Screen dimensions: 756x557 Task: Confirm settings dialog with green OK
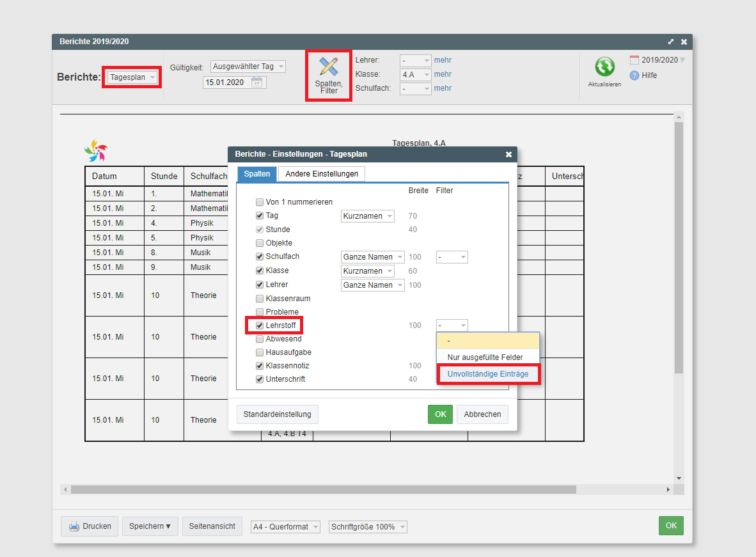coord(440,414)
